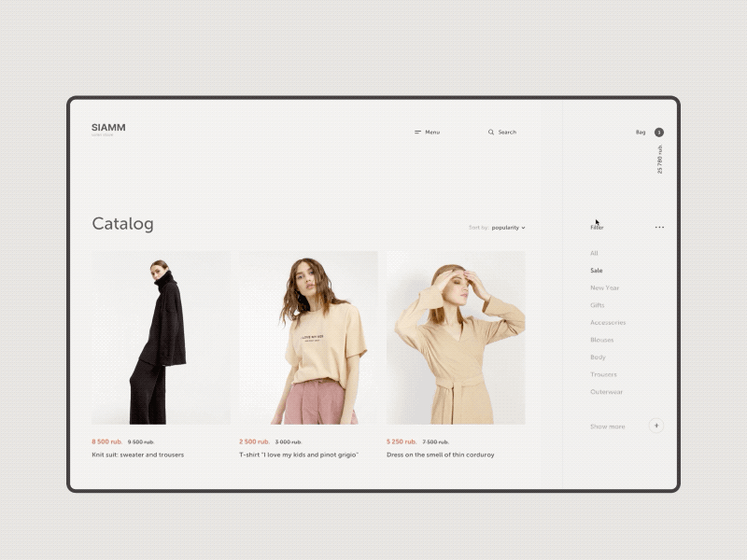
Task: Expand the Show more categories list
Action: 607,426
